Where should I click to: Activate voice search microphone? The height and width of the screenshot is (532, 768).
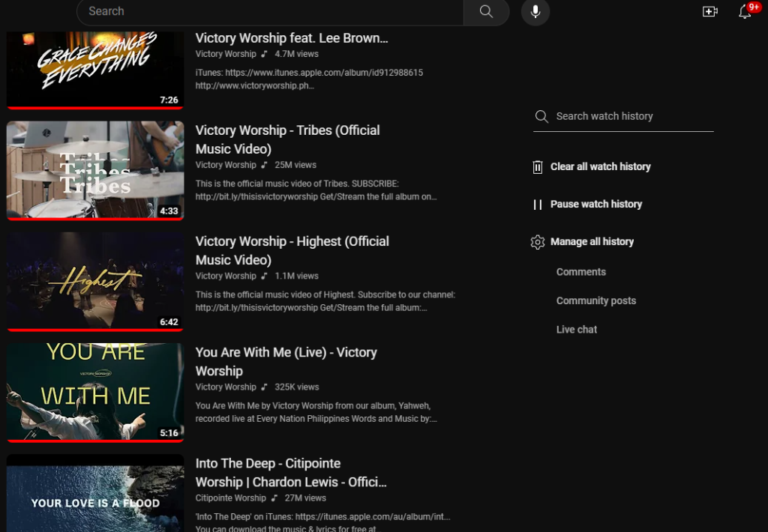(535, 11)
